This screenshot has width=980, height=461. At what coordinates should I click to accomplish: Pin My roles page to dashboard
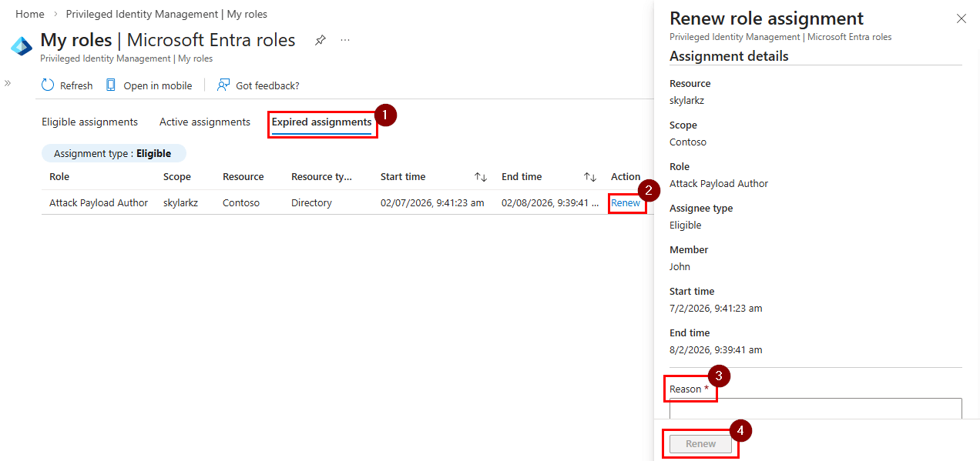[320, 40]
